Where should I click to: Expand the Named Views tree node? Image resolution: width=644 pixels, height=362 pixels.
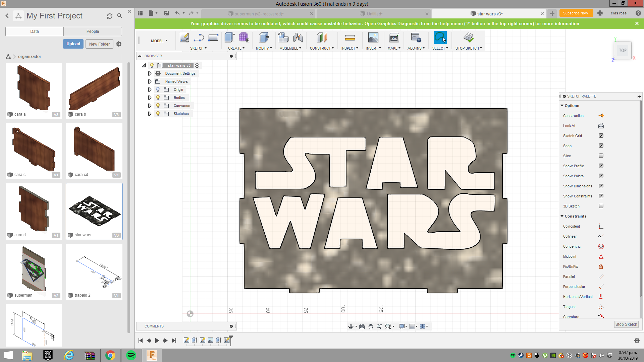[150, 81]
